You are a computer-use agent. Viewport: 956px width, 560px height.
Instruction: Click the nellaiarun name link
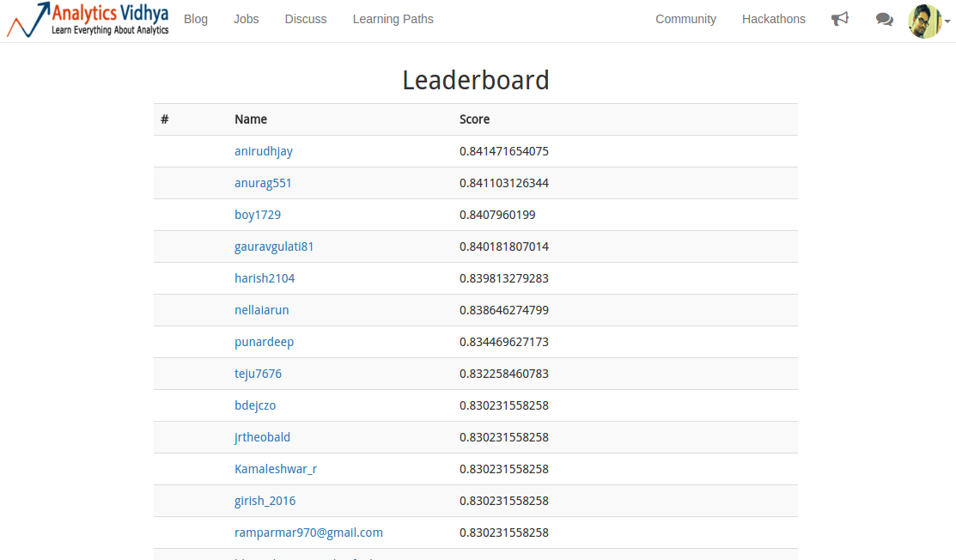tap(262, 309)
